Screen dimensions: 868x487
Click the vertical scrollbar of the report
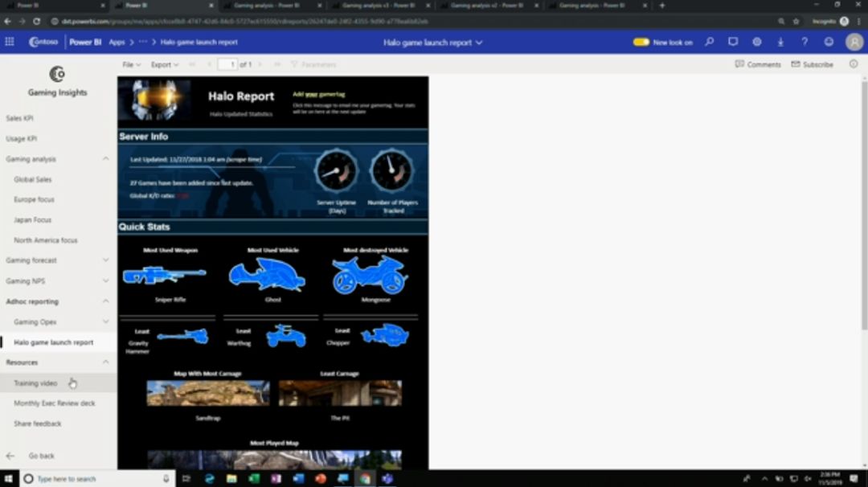pyautogui.click(x=864, y=205)
